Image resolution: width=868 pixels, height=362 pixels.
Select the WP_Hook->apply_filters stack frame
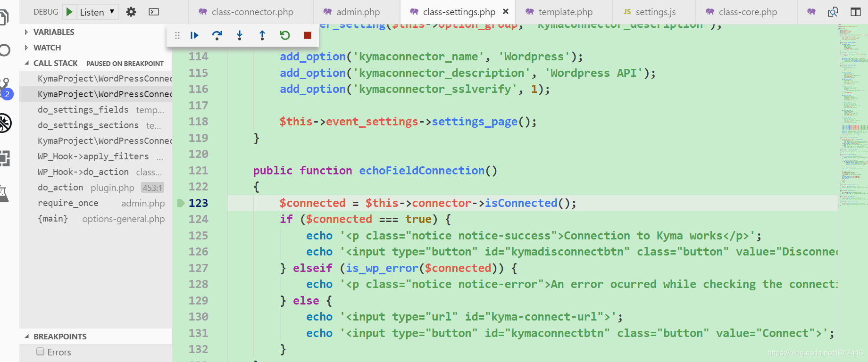pos(96,156)
